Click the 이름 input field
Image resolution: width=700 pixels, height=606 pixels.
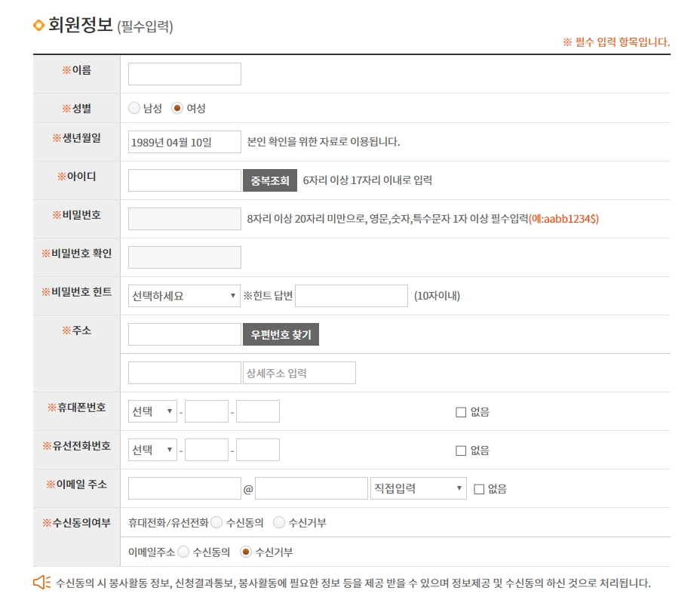[x=184, y=74]
